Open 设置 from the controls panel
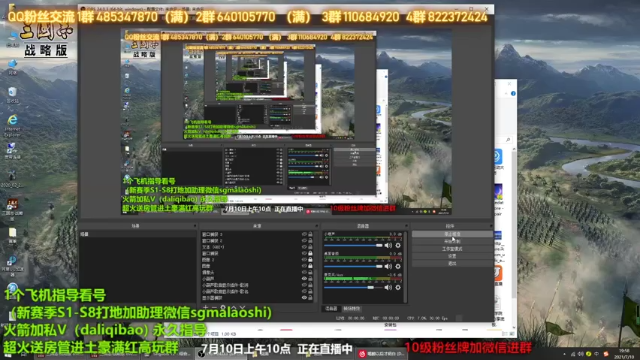This screenshot has height=360, width=640. 452,256
